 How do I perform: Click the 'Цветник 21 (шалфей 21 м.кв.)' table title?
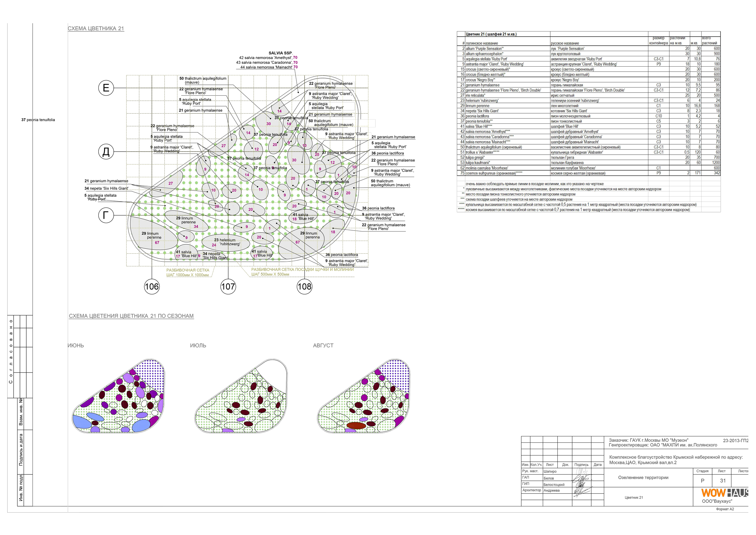(491, 34)
